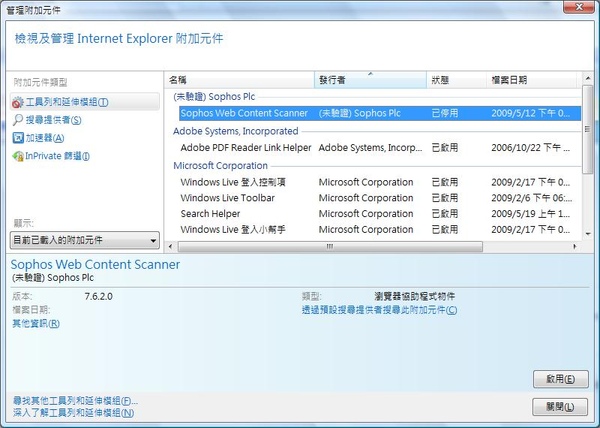600x428 pixels.
Task: Click the vertical scrollbar thumb
Action: point(588,130)
